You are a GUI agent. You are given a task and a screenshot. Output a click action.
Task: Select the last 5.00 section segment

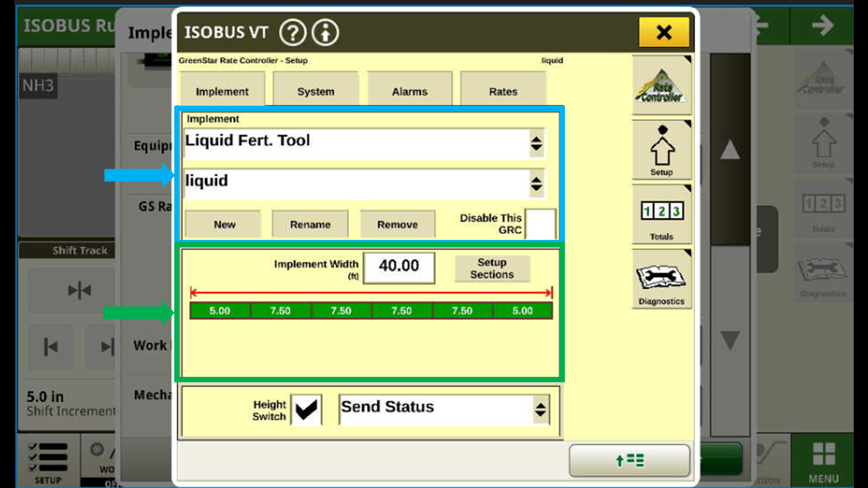tap(522, 310)
